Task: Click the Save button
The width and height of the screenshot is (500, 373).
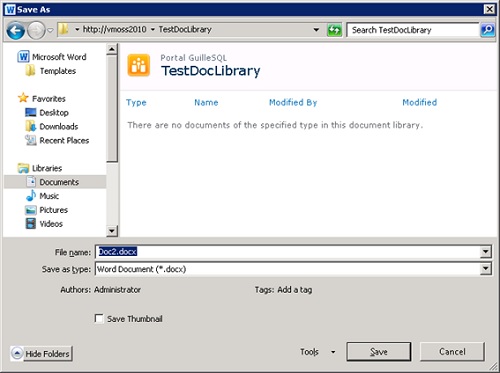Action: pos(379,352)
